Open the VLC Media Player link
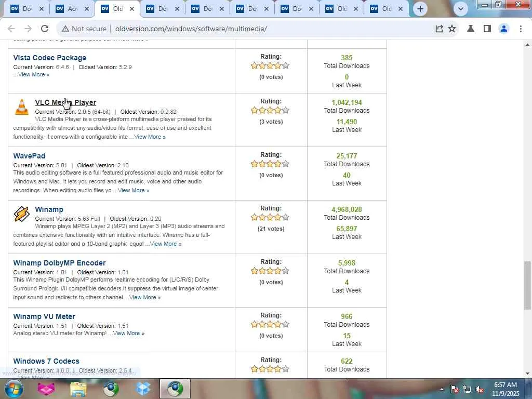This screenshot has width=532, height=399. (x=65, y=102)
